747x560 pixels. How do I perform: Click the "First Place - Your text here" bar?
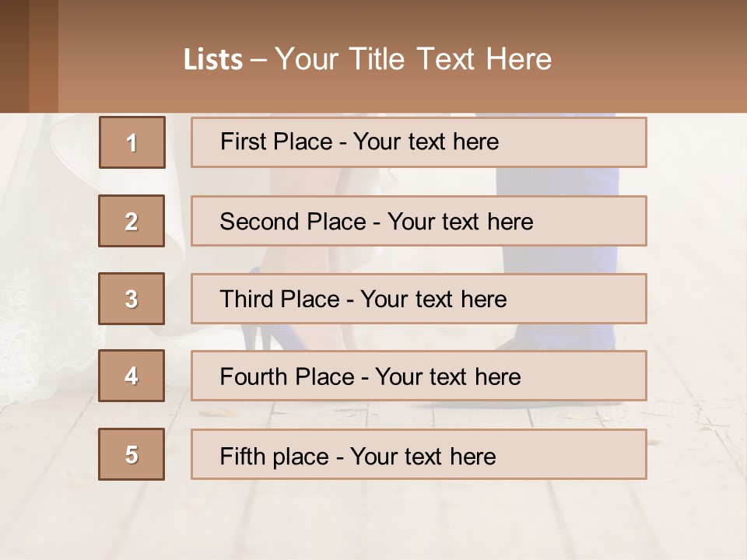419,142
